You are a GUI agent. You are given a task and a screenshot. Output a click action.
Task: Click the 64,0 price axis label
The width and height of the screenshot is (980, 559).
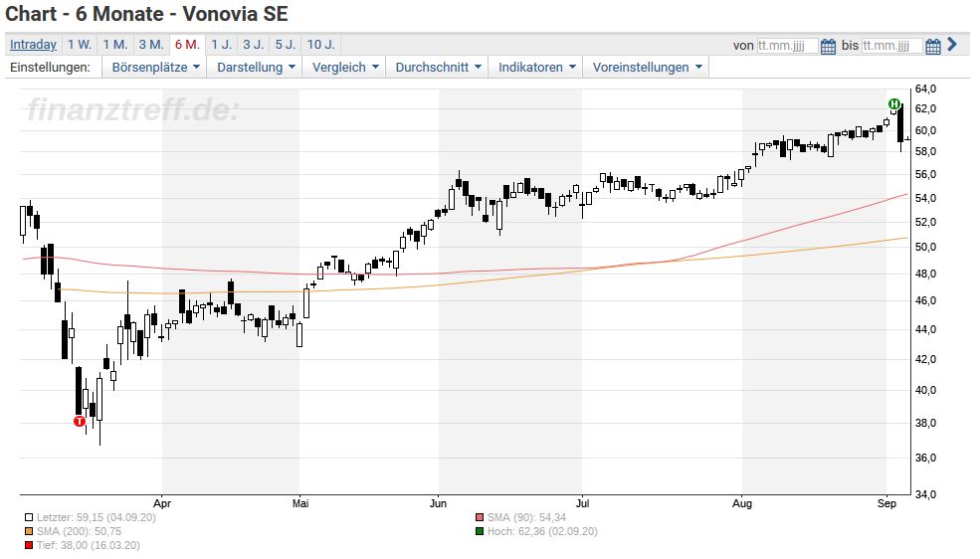point(925,90)
